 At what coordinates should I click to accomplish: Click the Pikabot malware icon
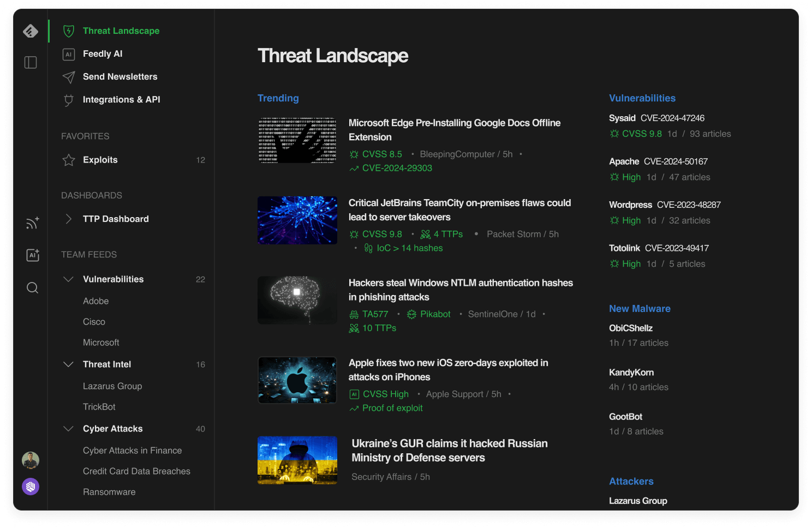pyautogui.click(x=412, y=314)
